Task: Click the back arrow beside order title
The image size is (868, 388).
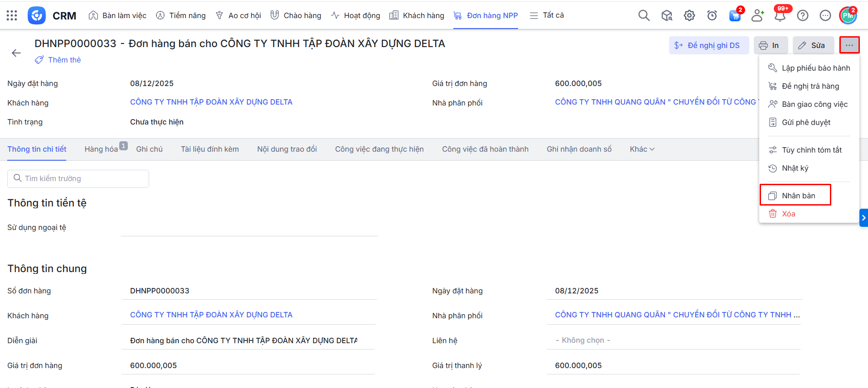Action: coord(16,53)
